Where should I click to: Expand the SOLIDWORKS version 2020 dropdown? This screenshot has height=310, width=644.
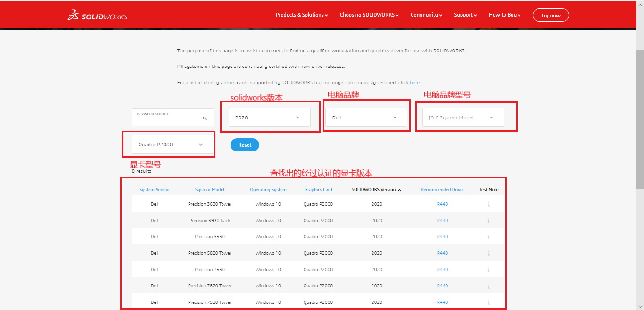tap(269, 117)
